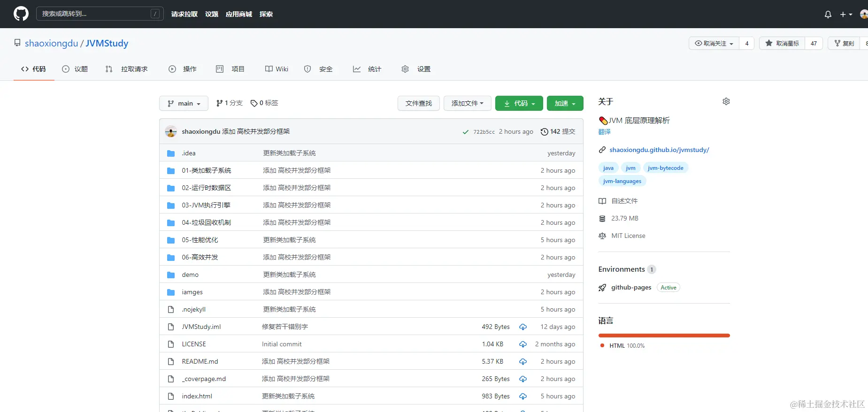Screen dimensions: 868x412
Task: Open the README.md file
Action: click(200, 361)
